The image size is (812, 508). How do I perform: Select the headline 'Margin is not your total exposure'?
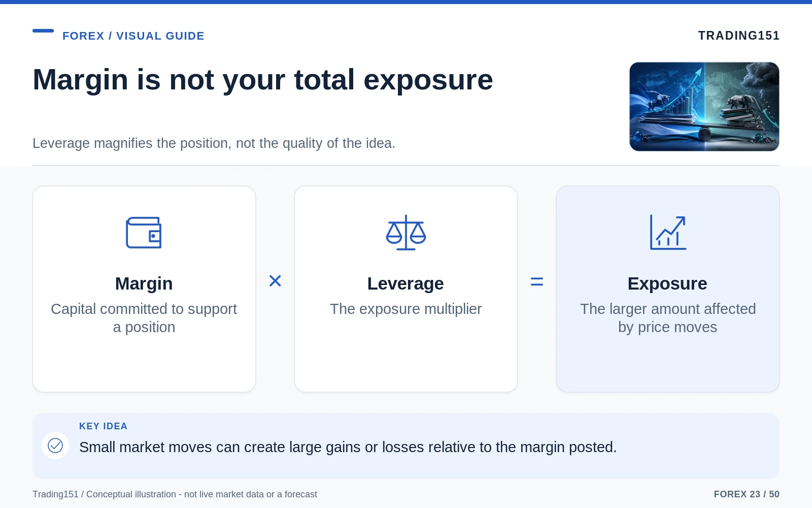click(263, 80)
